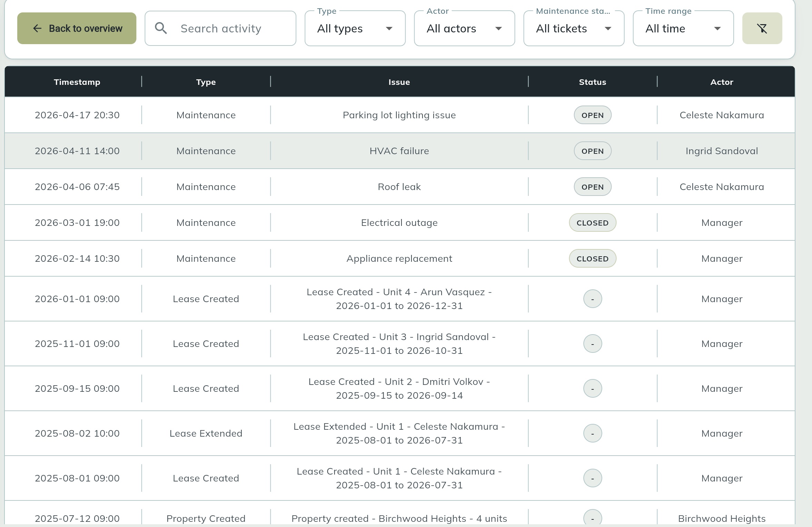Click OPEN badge for Roof leak

pyautogui.click(x=592, y=187)
